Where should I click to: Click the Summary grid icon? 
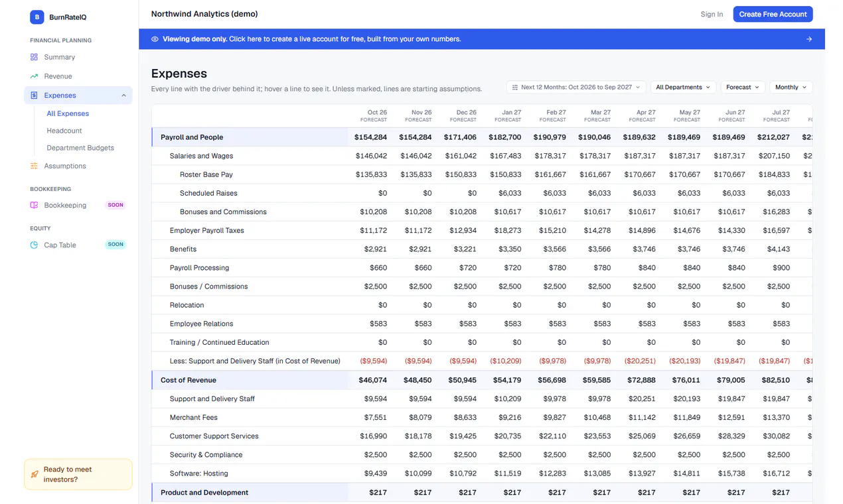(x=35, y=57)
